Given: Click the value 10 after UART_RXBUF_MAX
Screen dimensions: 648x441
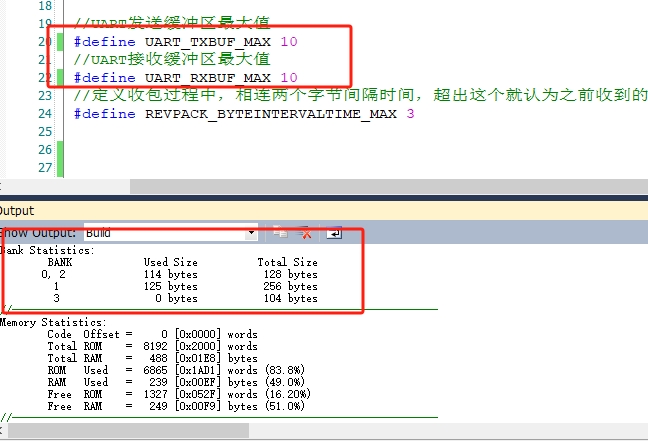Looking at the screenshot, I should click(x=289, y=78).
